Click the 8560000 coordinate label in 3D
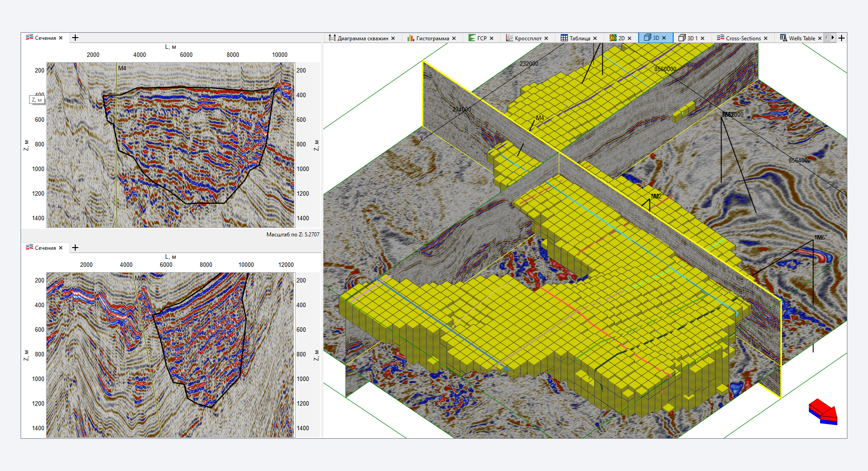Screen dimensions: 868x471 click(x=665, y=69)
